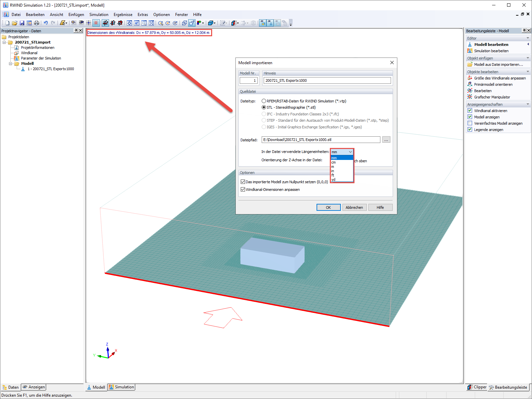Choose cm from the length units dropdown

point(333,162)
